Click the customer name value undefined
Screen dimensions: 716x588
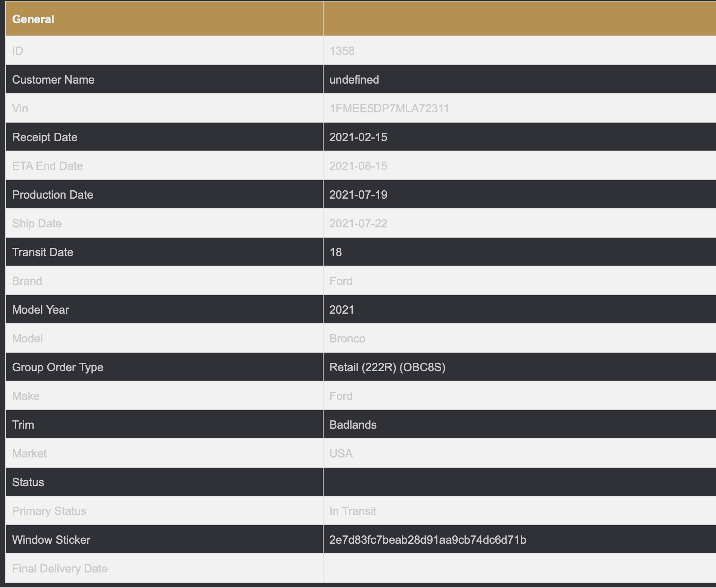point(354,79)
